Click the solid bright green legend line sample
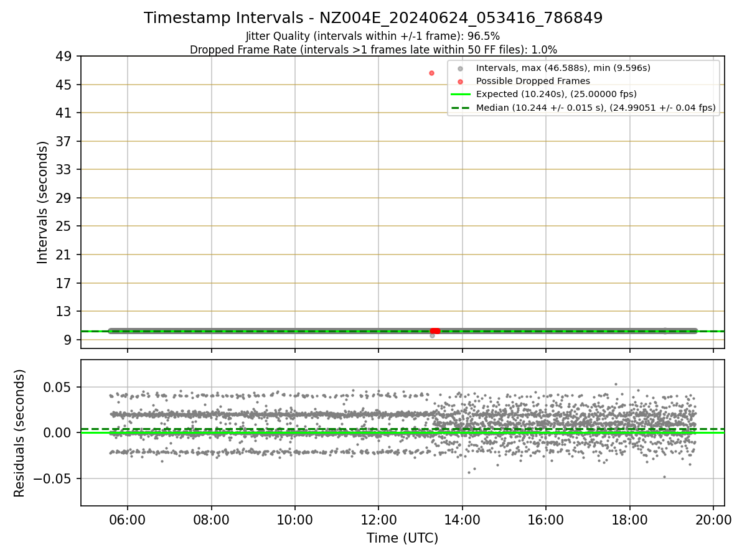The width and height of the screenshot is (747, 560). tap(460, 95)
